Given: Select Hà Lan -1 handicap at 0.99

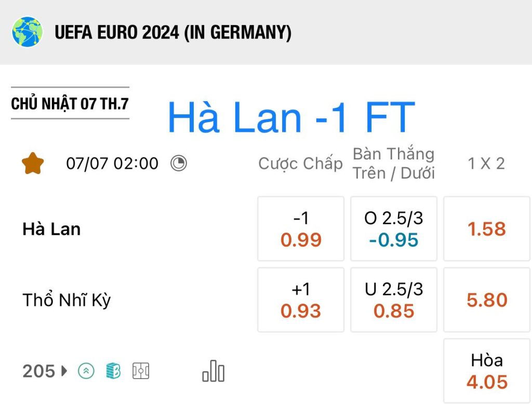Looking at the screenshot, I should (301, 228).
